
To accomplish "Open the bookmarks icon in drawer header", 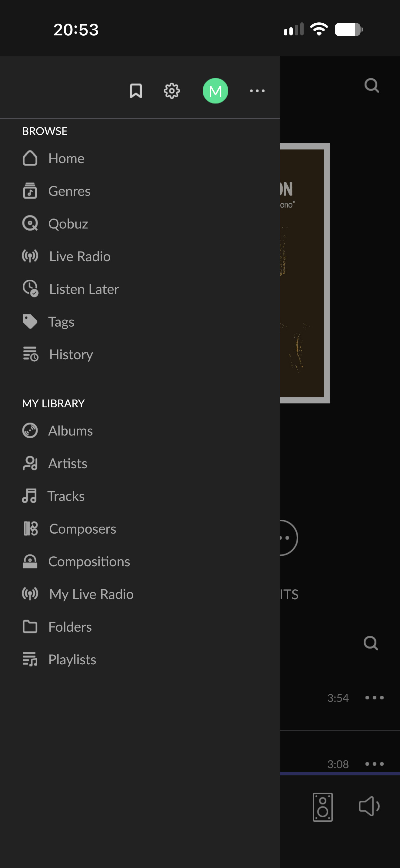I will pos(135,90).
